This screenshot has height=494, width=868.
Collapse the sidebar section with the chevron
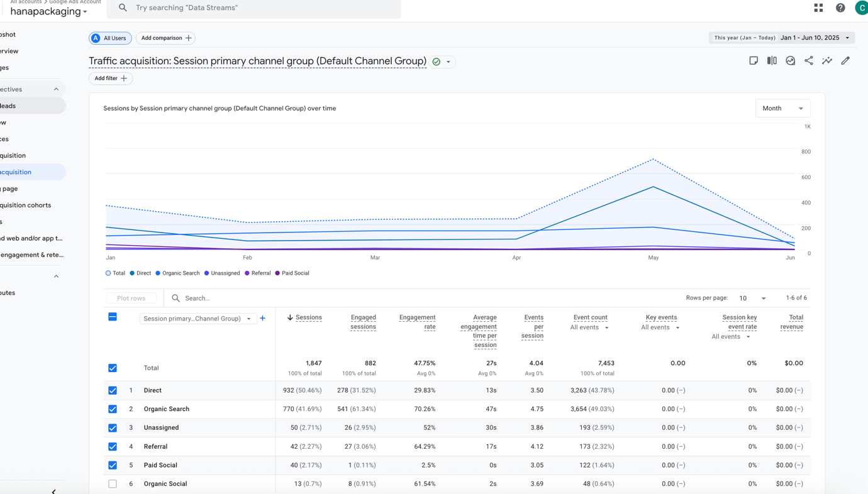pos(55,89)
